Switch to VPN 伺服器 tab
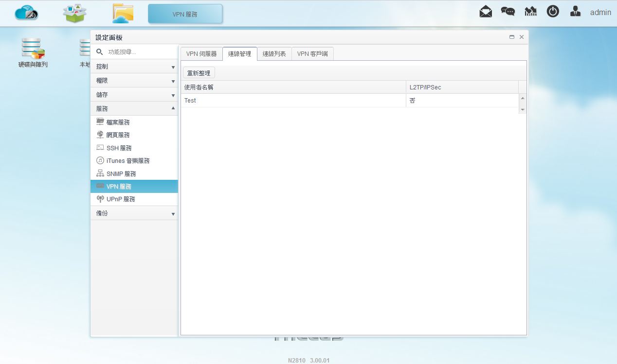The height and width of the screenshot is (364, 617). point(201,54)
